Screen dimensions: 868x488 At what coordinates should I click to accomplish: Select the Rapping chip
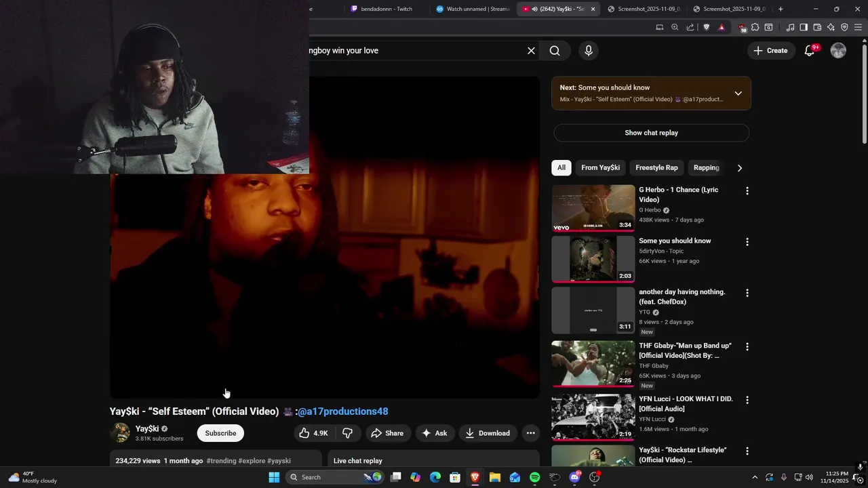[x=706, y=168]
